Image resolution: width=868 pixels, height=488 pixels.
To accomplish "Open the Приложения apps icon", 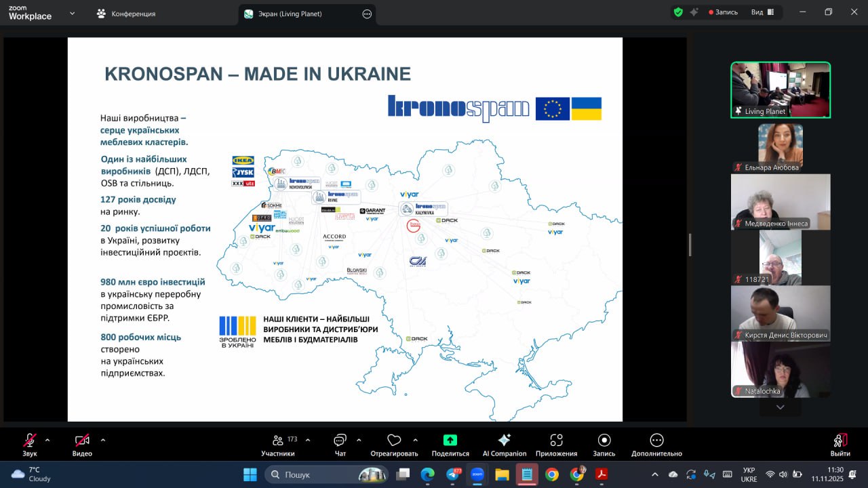I will [x=556, y=440].
